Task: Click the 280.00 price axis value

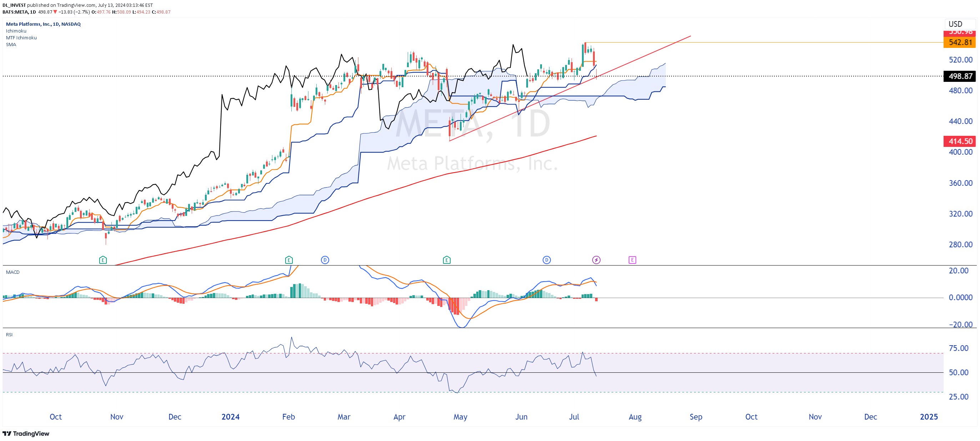Action: pos(961,244)
